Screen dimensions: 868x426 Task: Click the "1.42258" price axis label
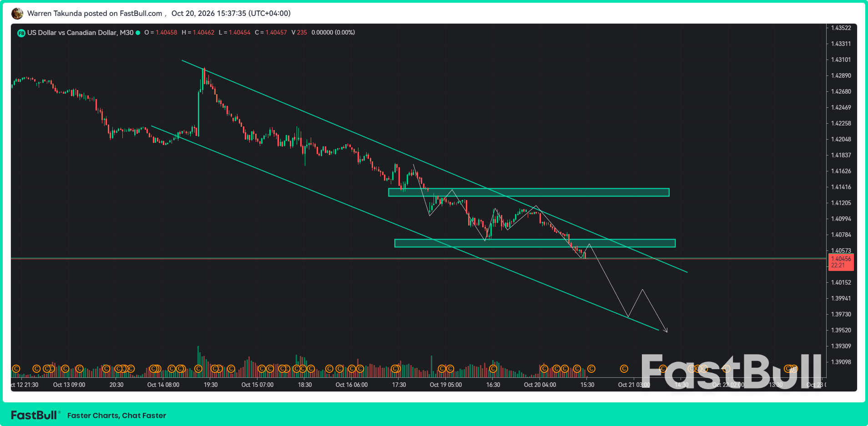(x=841, y=124)
